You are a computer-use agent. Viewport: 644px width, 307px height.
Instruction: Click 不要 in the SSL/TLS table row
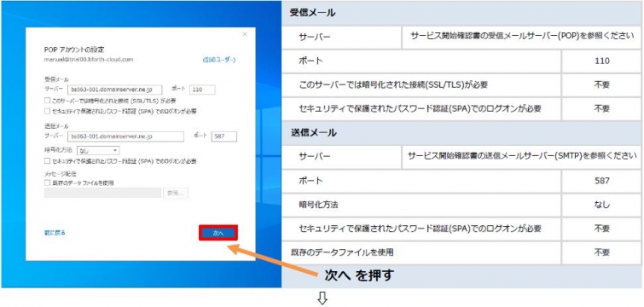(x=601, y=85)
